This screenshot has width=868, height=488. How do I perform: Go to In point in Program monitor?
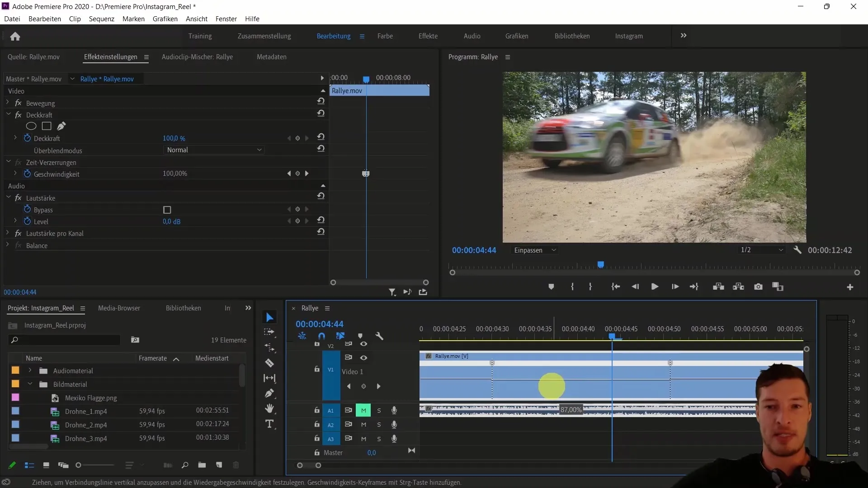tap(616, 287)
